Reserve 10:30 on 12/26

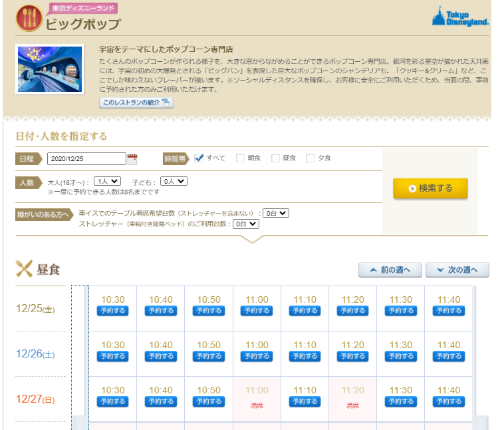[x=113, y=356]
